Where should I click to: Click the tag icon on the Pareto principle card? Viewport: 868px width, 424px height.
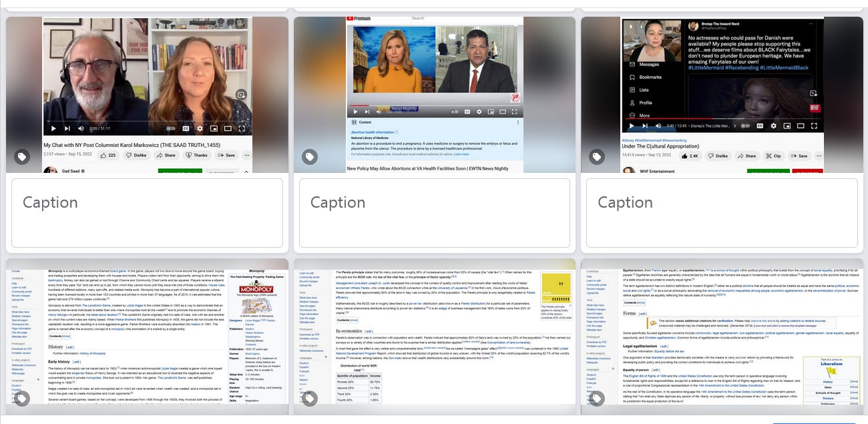[309, 398]
